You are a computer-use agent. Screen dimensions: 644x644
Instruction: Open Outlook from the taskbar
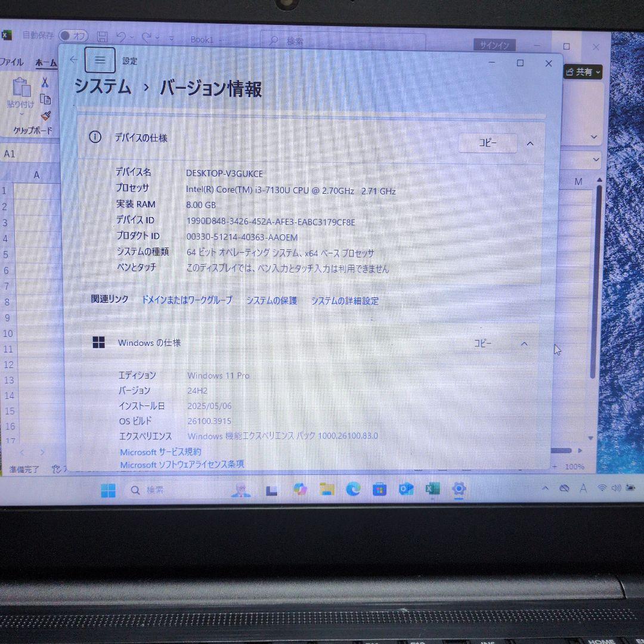(x=406, y=489)
